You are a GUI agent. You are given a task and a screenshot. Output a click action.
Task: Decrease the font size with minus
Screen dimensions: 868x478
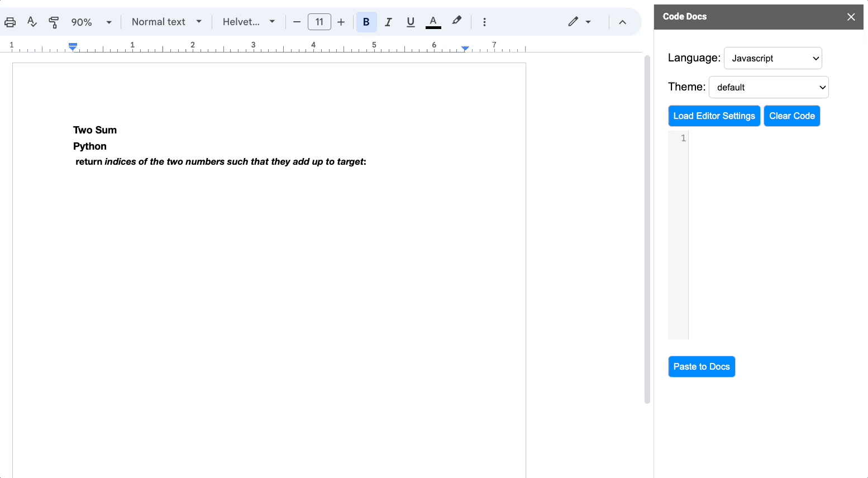[x=297, y=22]
